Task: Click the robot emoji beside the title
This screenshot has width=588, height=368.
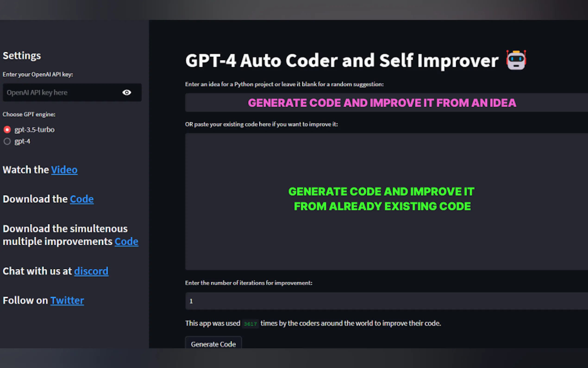Action: pyautogui.click(x=516, y=60)
